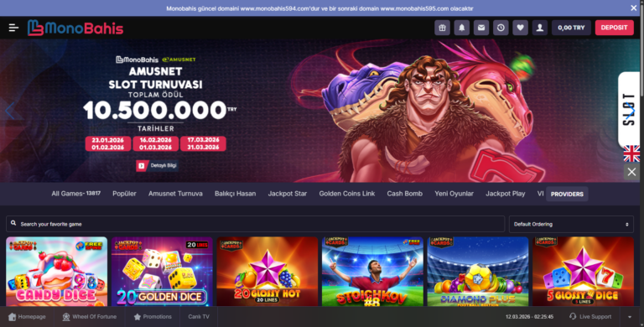
Task: Click the Detaylı Bilgi banner button
Action: click(158, 165)
